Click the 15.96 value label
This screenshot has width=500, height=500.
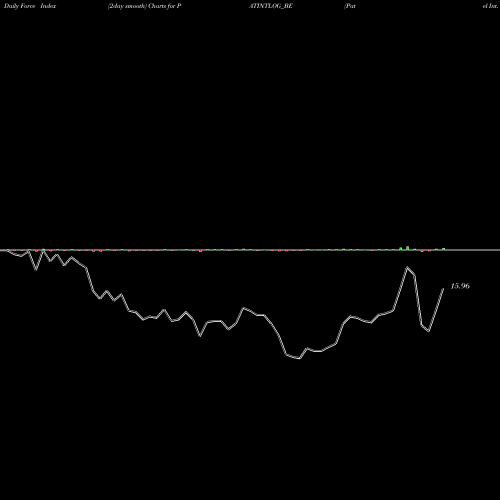(x=460, y=286)
